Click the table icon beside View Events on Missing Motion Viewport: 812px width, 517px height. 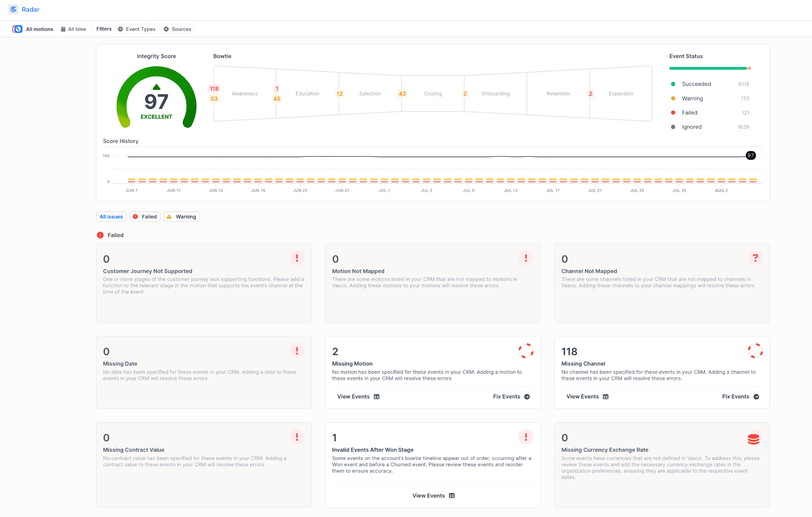376,396
